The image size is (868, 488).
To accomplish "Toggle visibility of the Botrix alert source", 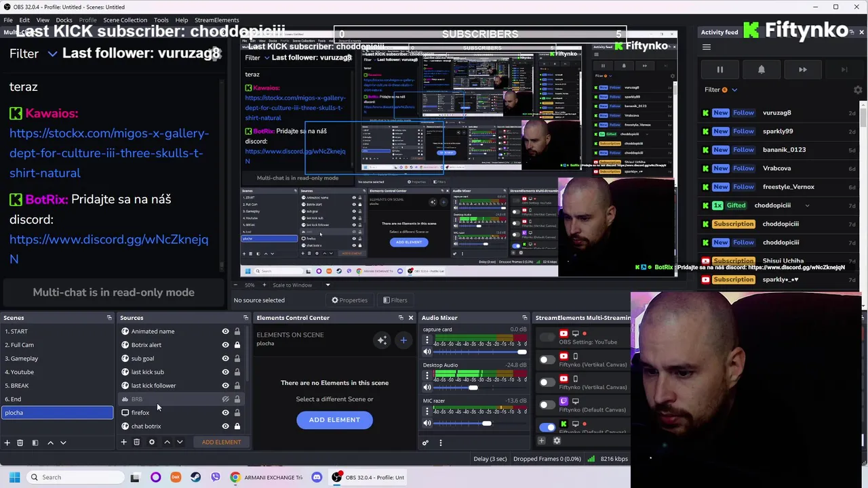I will (225, 345).
